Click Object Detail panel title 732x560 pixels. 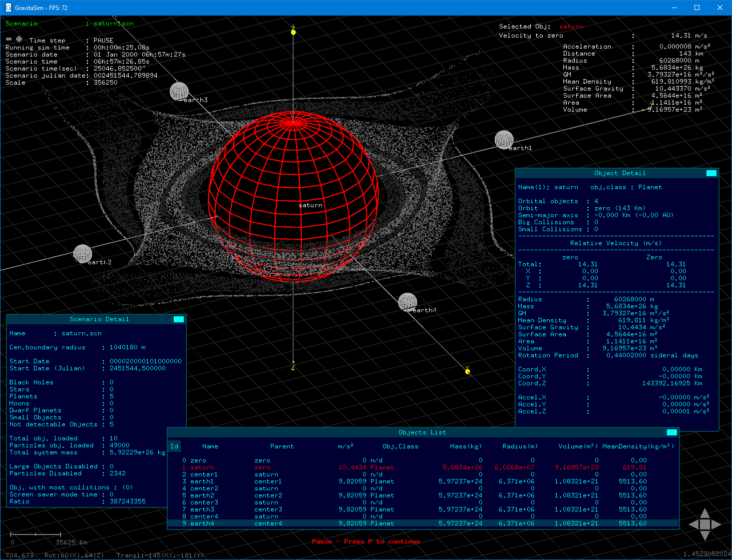pos(620,173)
